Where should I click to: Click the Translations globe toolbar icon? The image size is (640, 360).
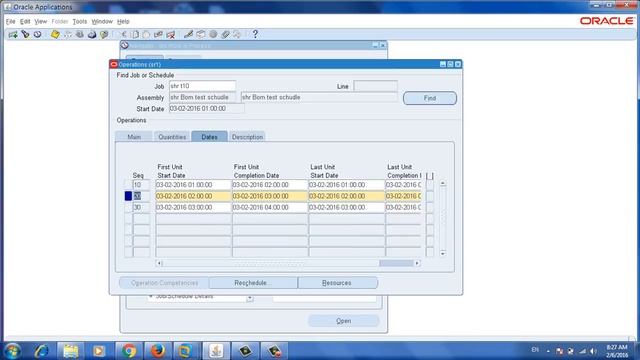(x=213, y=35)
